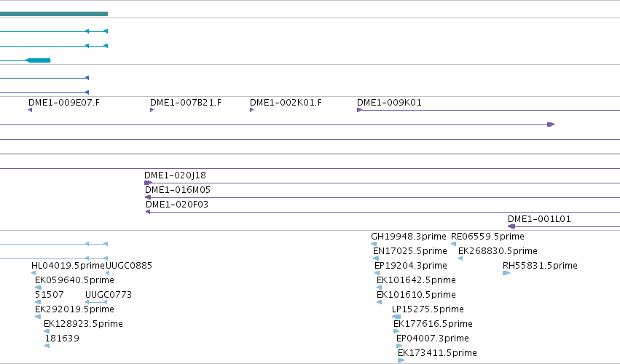Click the LP15275.5prime arrow glyph
This screenshot has width=620, height=364.
pos(396,317)
